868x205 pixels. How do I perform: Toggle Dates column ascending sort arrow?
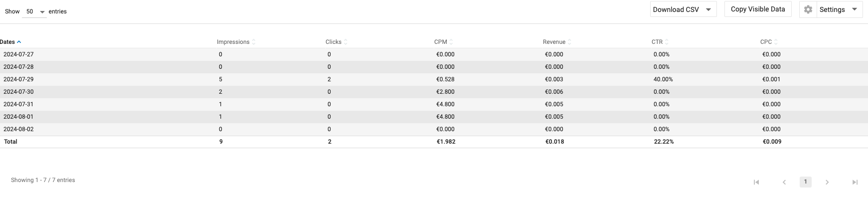point(19,42)
